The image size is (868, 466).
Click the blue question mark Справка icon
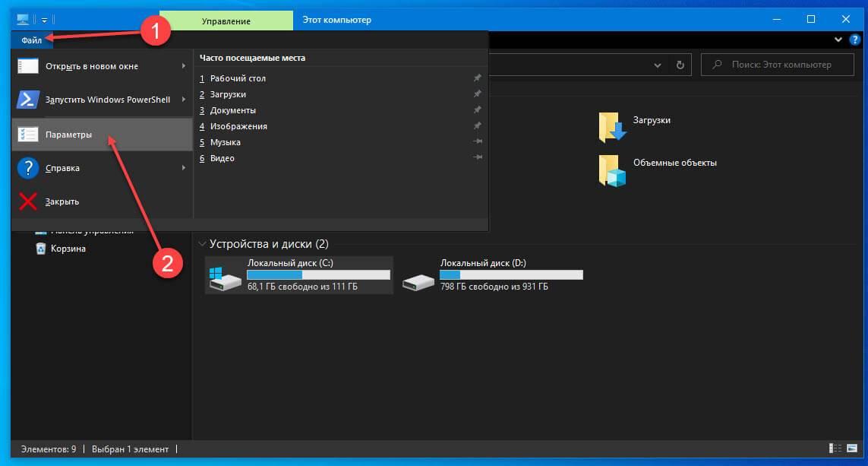coord(27,168)
